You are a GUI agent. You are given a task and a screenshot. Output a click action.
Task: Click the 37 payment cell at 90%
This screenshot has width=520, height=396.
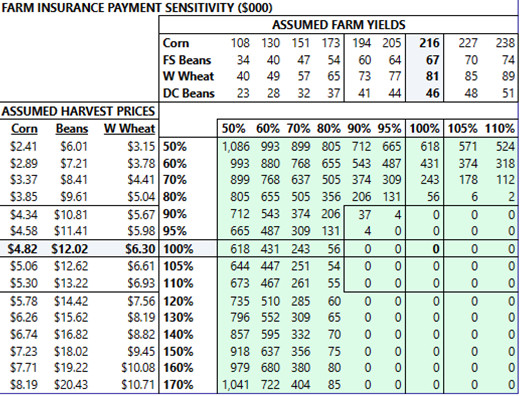click(364, 215)
